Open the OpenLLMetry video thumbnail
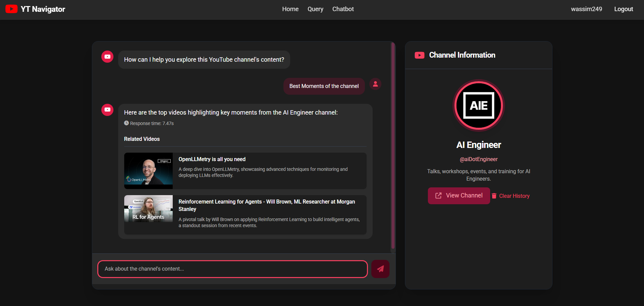The height and width of the screenshot is (306, 644). coord(148,171)
